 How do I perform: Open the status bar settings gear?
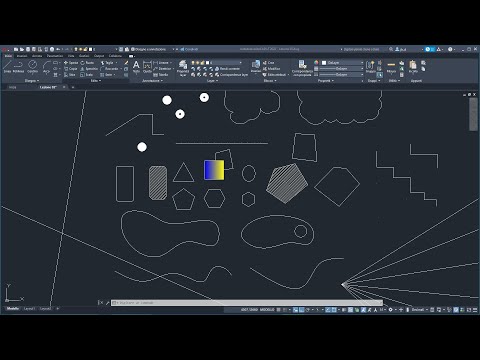390,310
